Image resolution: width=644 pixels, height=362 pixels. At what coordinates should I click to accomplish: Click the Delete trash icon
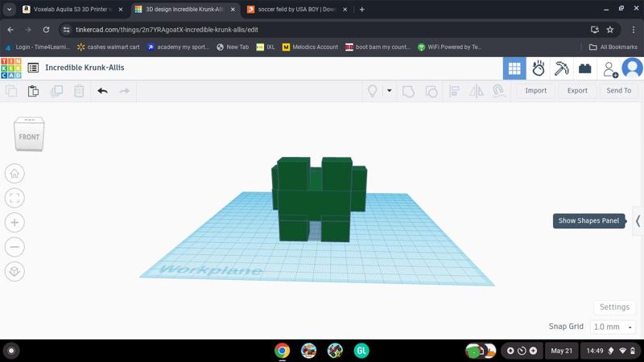pyautogui.click(x=79, y=91)
